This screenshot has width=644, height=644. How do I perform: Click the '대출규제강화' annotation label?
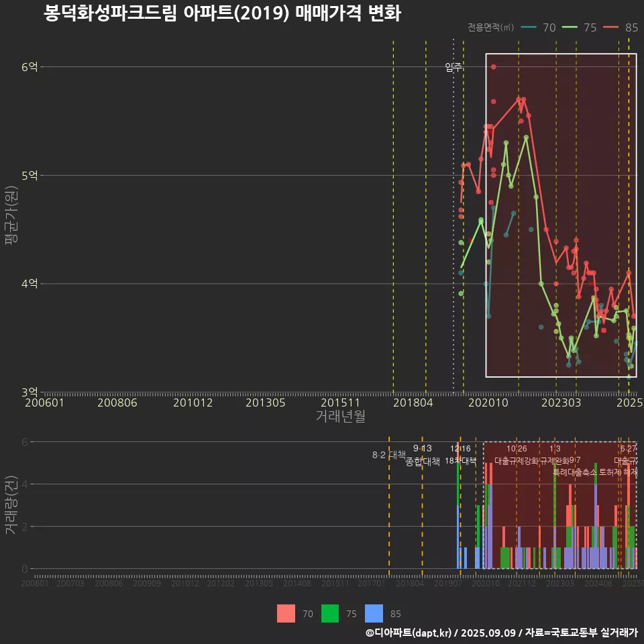click(x=517, y=461)
